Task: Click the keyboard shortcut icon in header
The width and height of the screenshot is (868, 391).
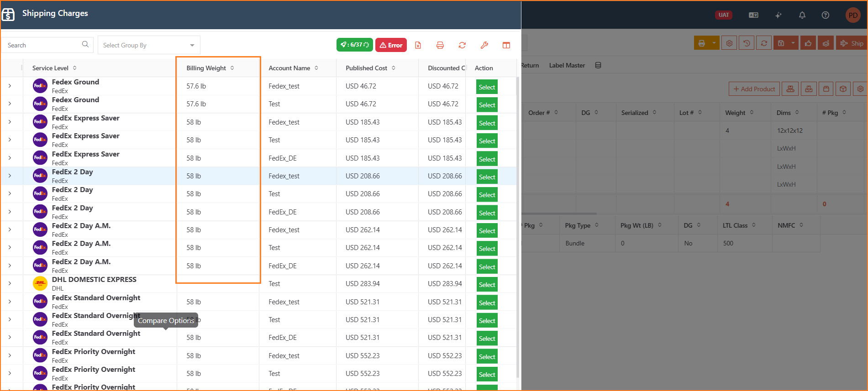Action: (754, 15)
